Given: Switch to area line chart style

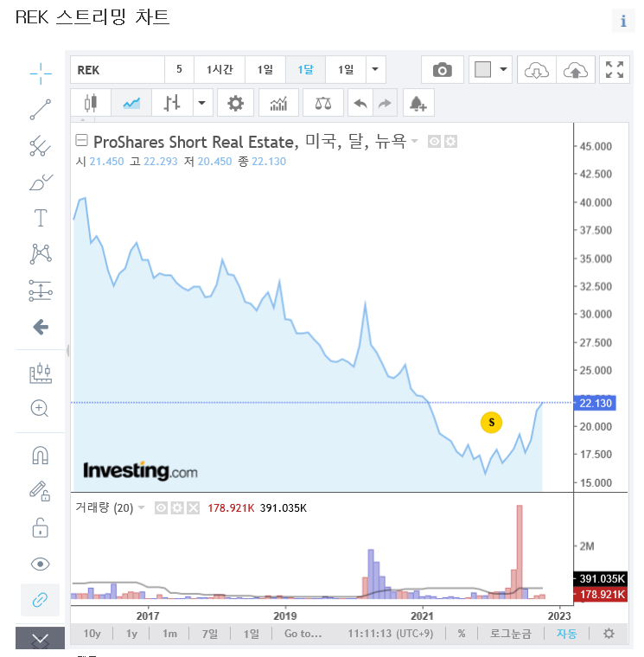Looking at the screenshot, I should 131,103.
